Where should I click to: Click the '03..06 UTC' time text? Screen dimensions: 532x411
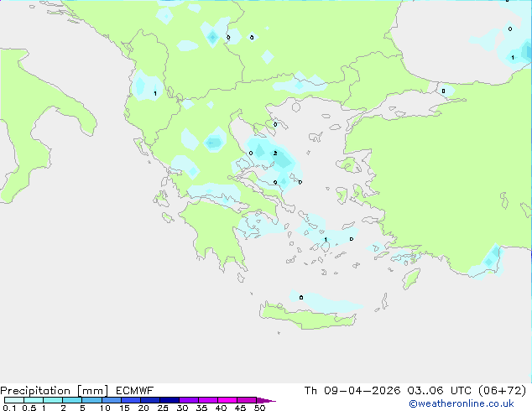coord(439,391)
